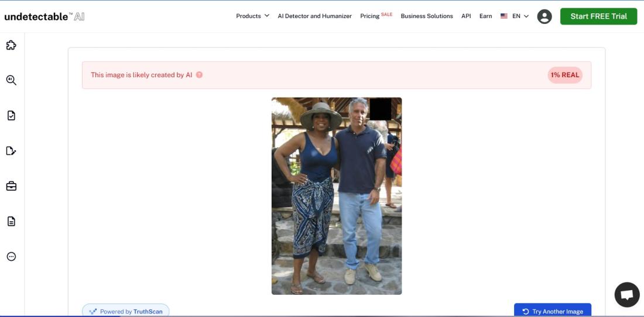This screenshot has width=644, height=317.
Task: Click the text document sidebar icon
Action: point(11,221)
